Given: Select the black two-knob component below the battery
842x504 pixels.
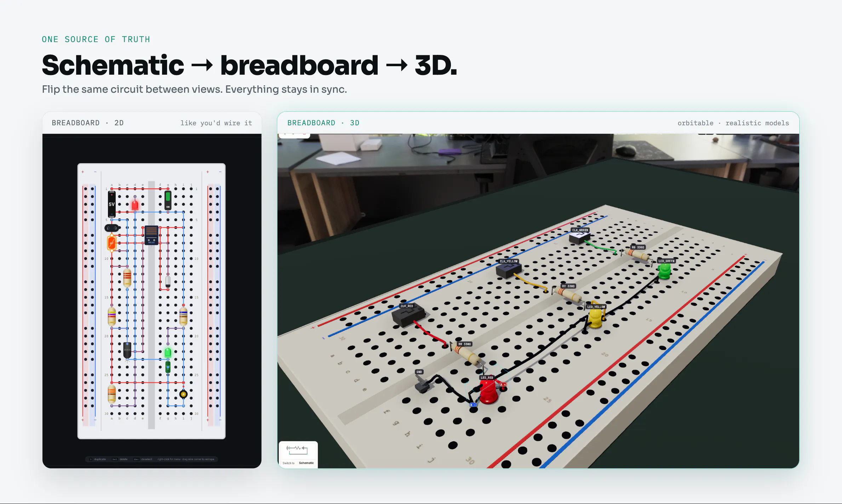Looking at the screenshot, I should click(112, 228).
